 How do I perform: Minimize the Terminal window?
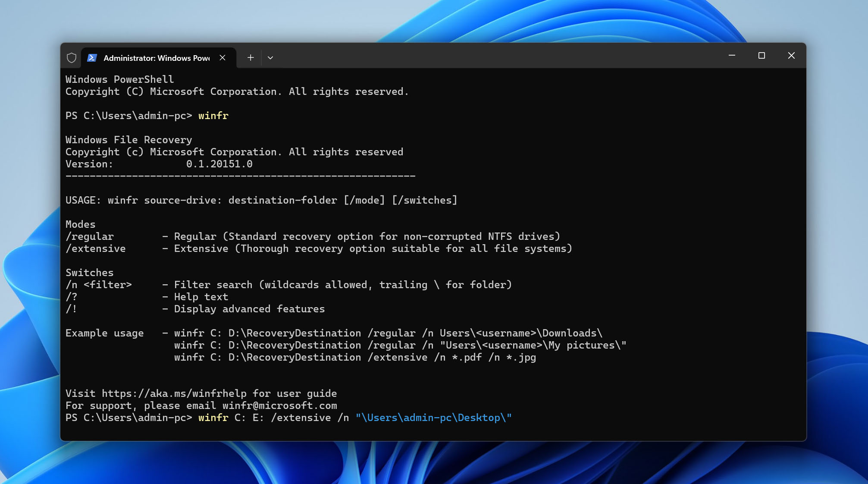pos(732,56)
